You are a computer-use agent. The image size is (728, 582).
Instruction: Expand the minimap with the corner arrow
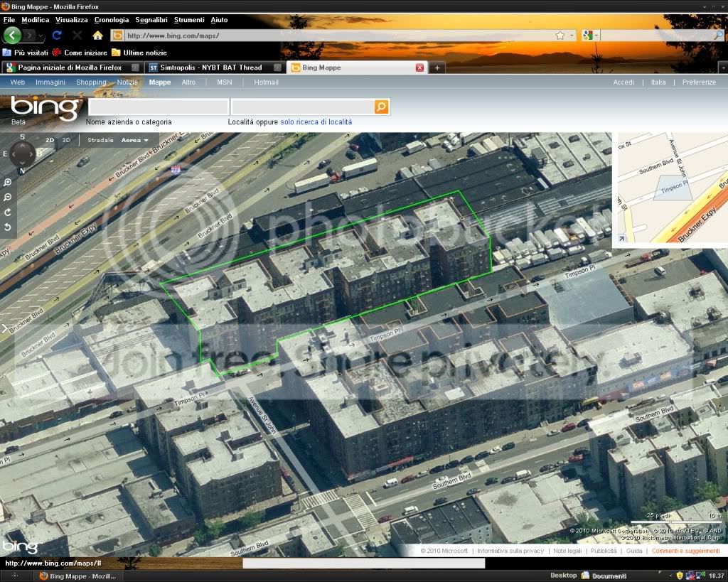tap(621, 239)
